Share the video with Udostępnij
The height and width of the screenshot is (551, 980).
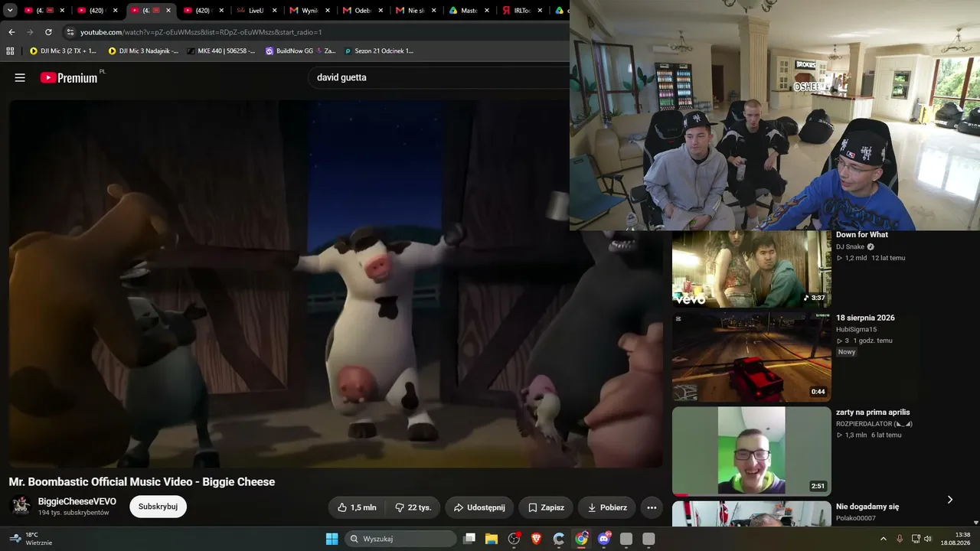(x=479, y=507)
